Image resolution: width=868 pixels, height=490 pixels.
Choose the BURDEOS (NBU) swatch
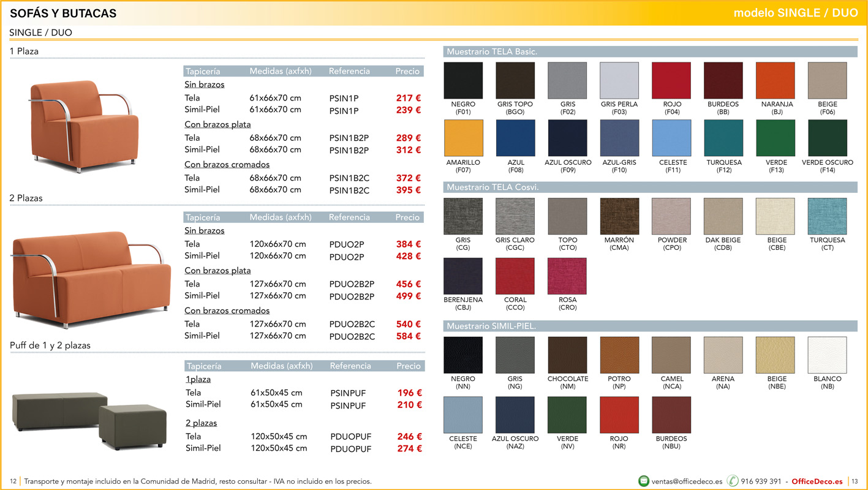[x=671, y=415]
